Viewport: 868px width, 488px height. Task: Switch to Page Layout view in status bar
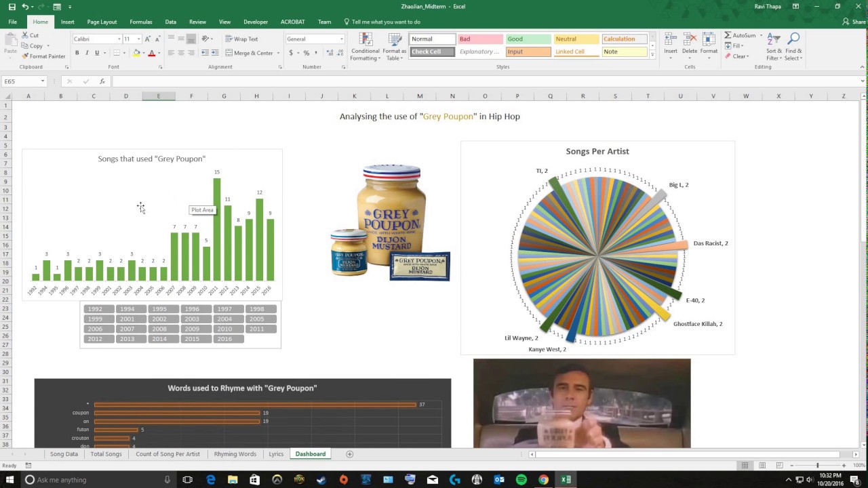point(762,466)
